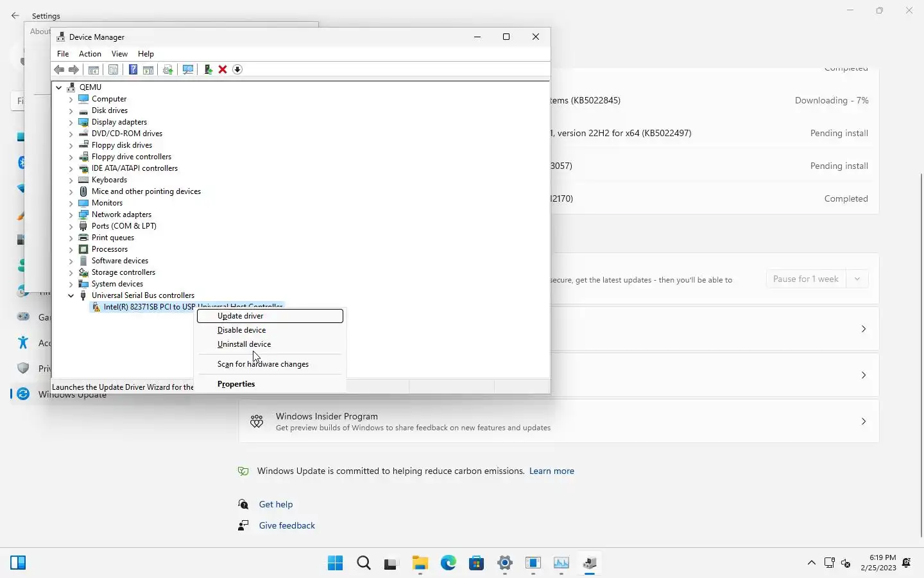924x578 pixels.
Task: Open Search from the taskbar
Action: click(x=364, y=563)
